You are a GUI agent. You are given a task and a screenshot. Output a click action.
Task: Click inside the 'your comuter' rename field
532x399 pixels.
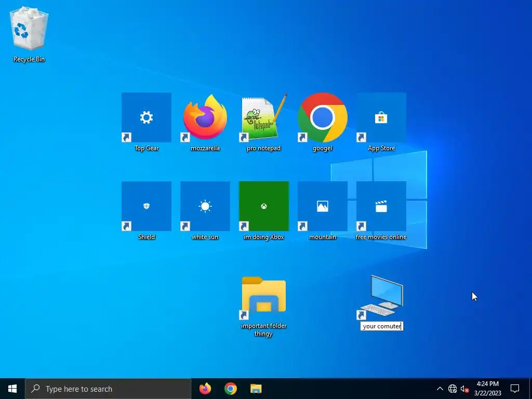pos(381,326)
